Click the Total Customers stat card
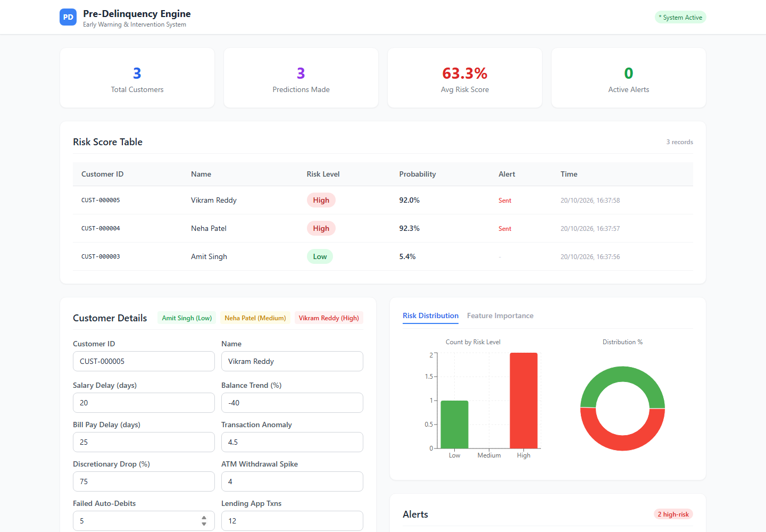This screenshot has width=766, height=532. pyautogui.click(x=137, y=78)
